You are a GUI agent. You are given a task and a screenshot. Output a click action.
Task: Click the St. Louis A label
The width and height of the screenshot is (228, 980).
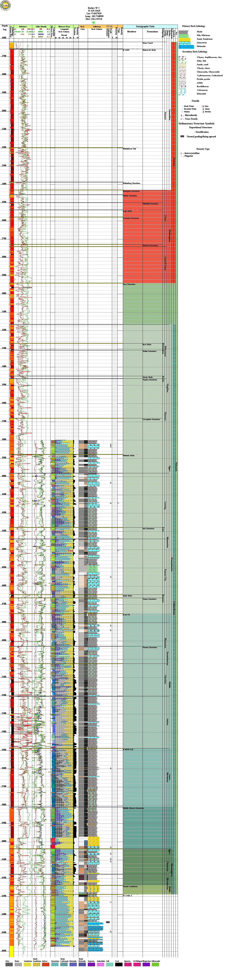[x=127, y=895]
